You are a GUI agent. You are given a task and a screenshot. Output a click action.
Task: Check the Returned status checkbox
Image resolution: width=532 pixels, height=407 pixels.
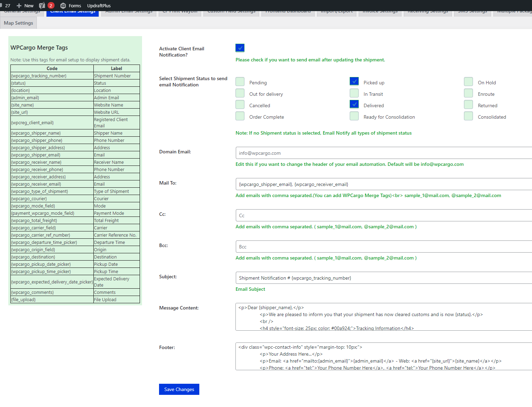[x=468, y=104]
